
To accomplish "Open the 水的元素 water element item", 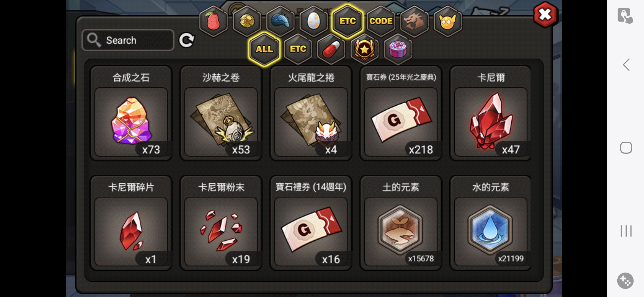I will pyautogui.click(x=490, y=223).
